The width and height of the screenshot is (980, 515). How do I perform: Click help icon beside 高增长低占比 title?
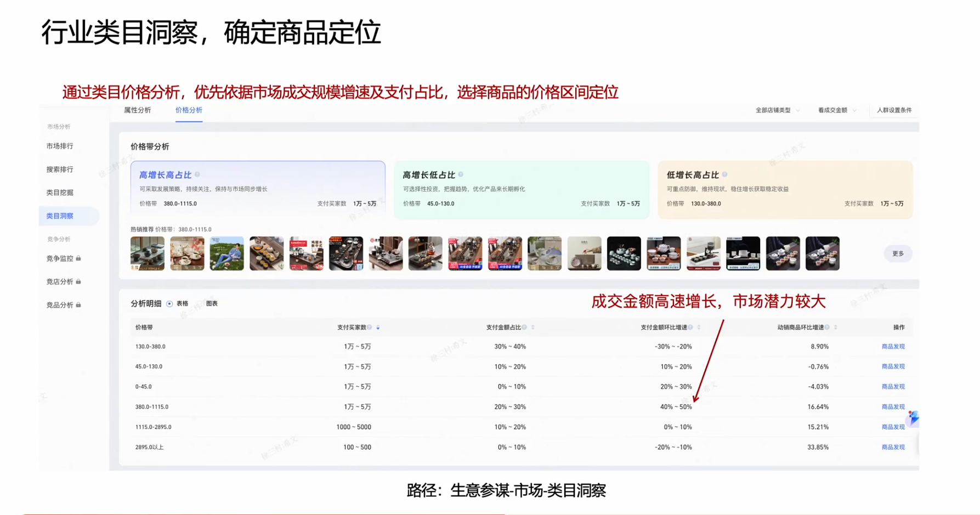(461, 175)
